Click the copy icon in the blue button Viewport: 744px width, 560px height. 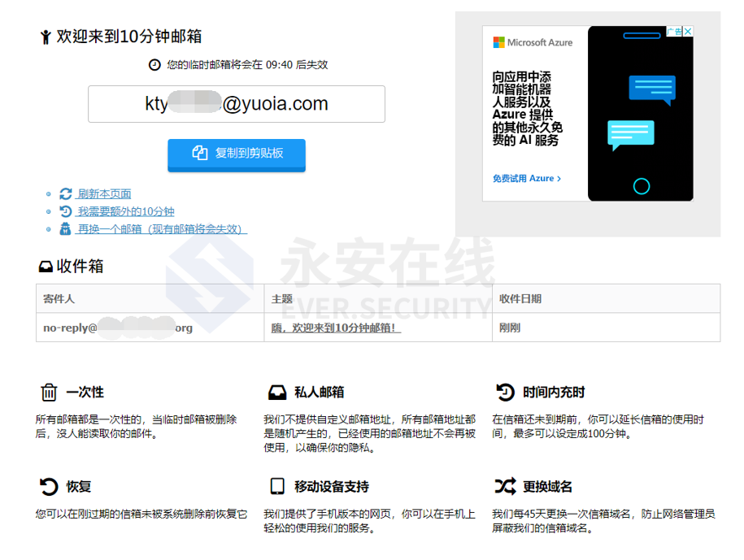coord(200,153)
